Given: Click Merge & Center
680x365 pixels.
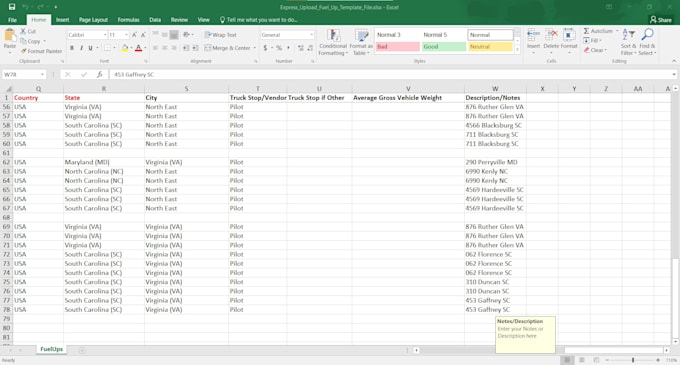Looking at the screenshot, I should (x=227, y=48).
